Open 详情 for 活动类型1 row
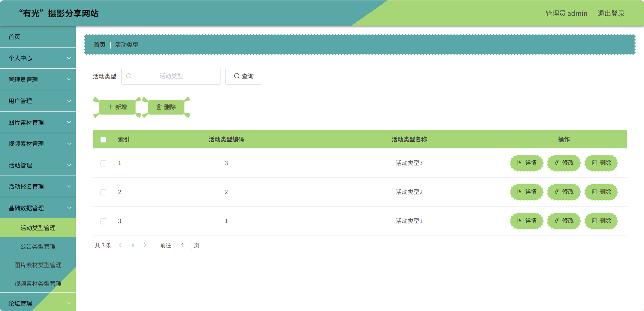644x311 pixels. pos(527,221)
